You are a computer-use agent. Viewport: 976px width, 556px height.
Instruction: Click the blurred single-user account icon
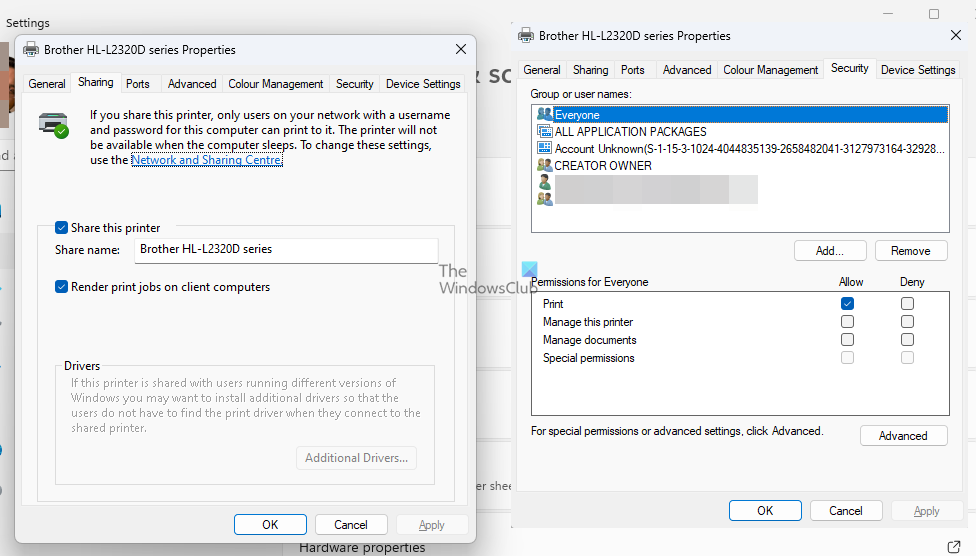coord(545,182)
